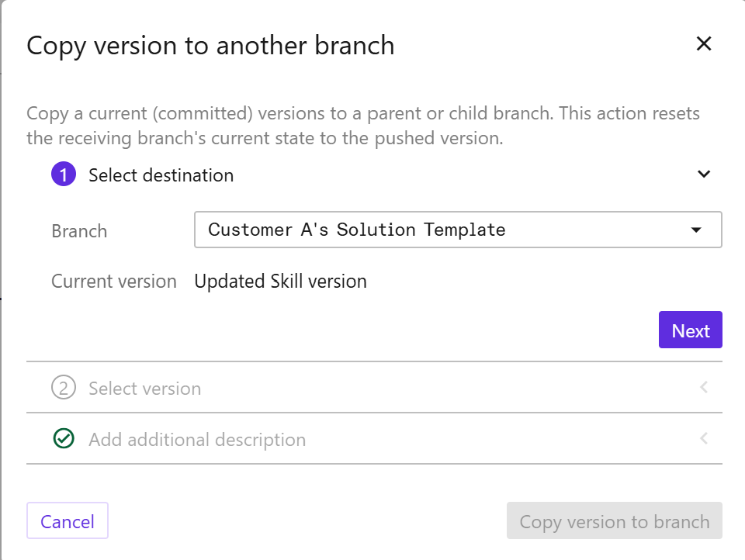Expand the Add additional description chevron
The image size is (745, 560).
coord(703,439)
